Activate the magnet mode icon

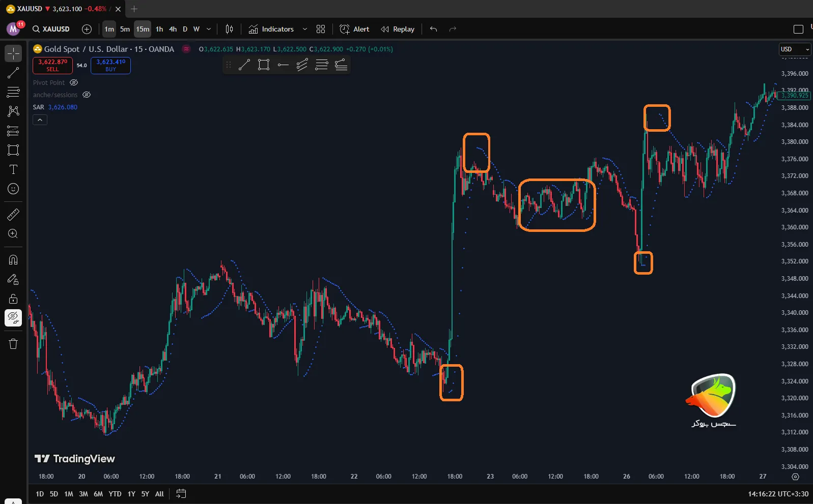click(13, 260)
